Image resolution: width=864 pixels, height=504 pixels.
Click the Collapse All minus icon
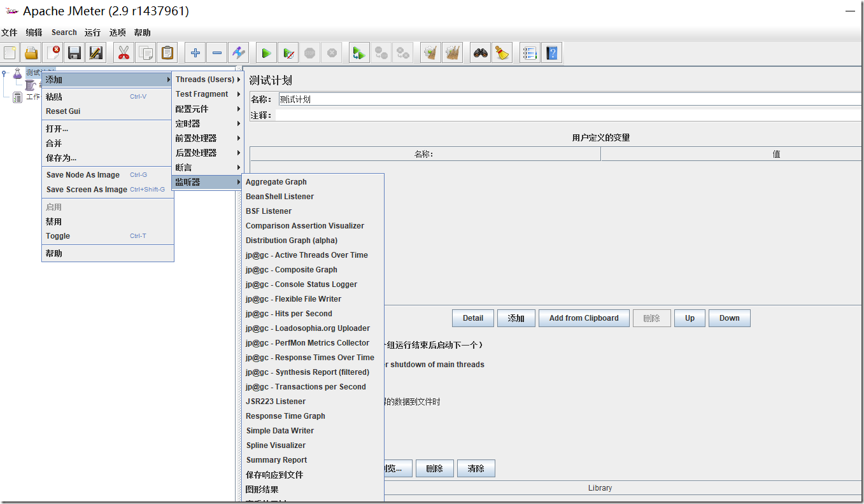[217, 53]
